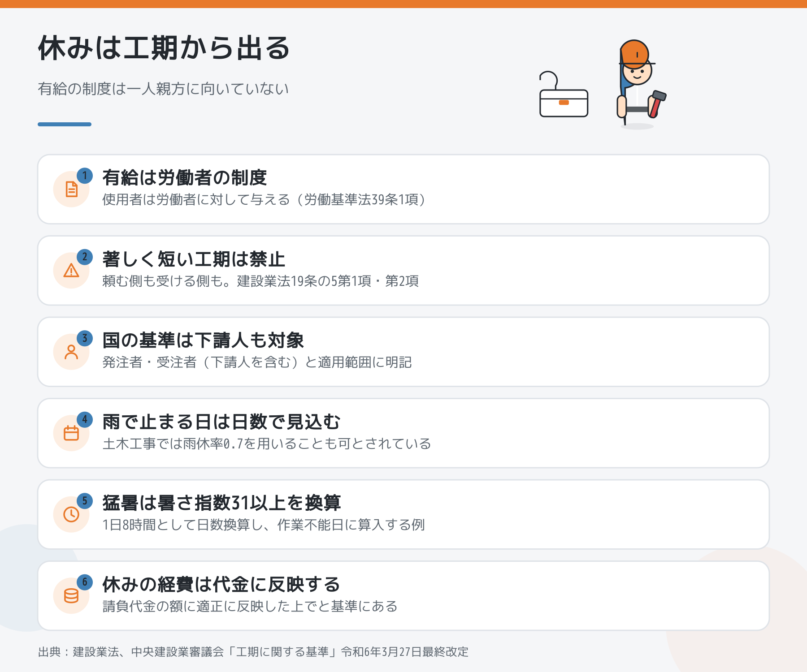Click the subtitle 有給の制度は一人親方に向いていない
The image size is (807, 672).
tap(163, 89)
